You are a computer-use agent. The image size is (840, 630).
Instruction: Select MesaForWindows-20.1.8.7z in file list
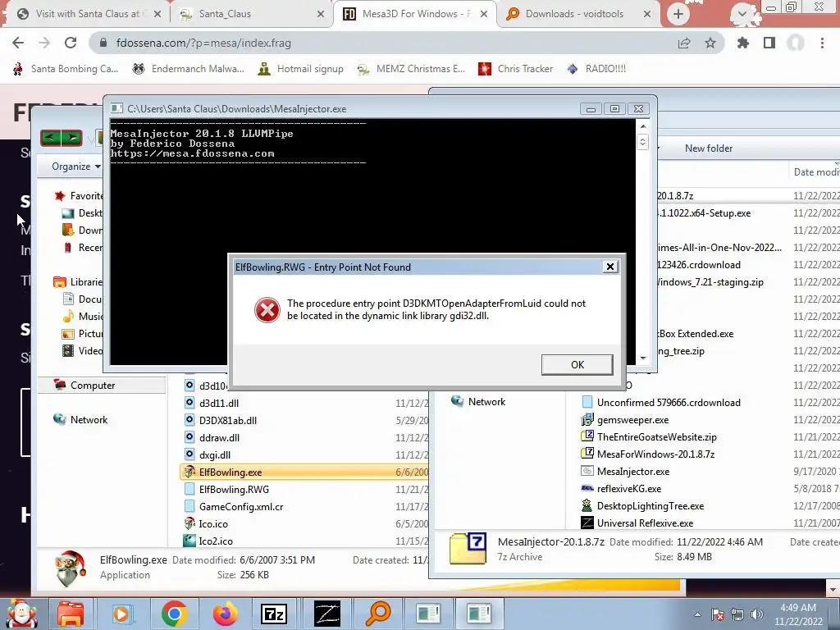[655, 454]
